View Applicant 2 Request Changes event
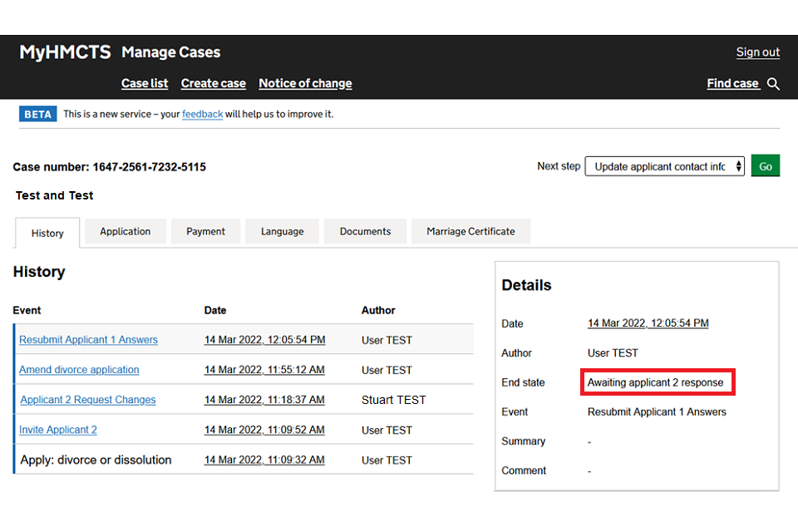 click(88, 400)
